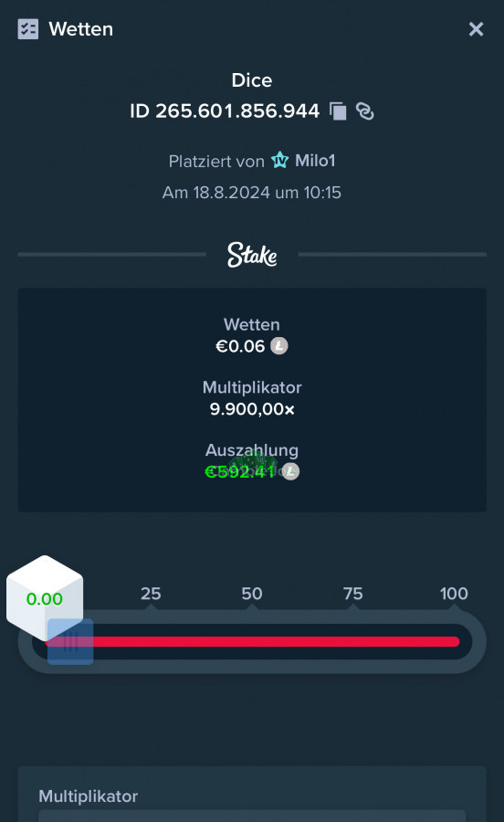Open player profile Milo1
This screenshot has width=504, height=822.
tap(315, 161)
